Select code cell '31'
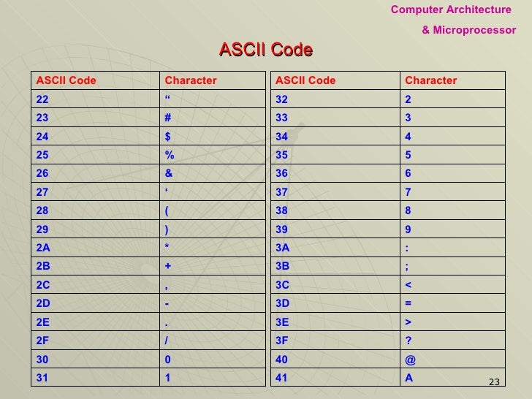The height and width of the screenshot is (399, 532). pos(95,377)
